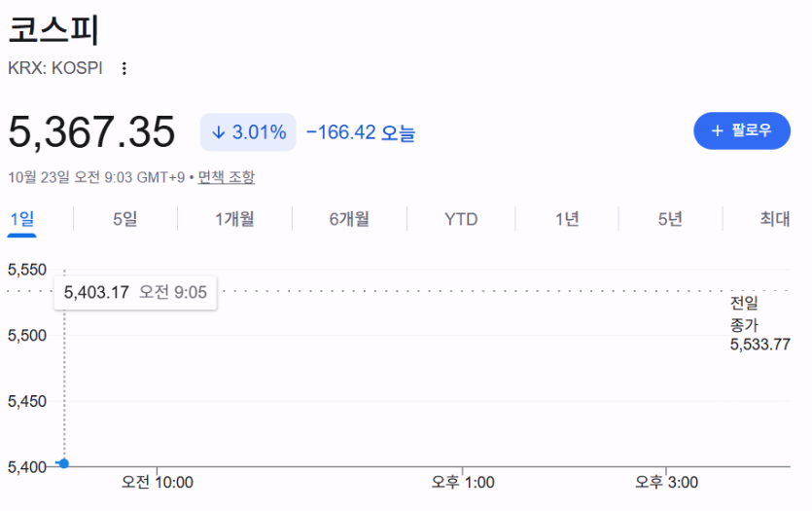The height and width of the screenshot is (511, 812).
Task: Switch to the 6개월 chart tab
Action: click(349, 219)
